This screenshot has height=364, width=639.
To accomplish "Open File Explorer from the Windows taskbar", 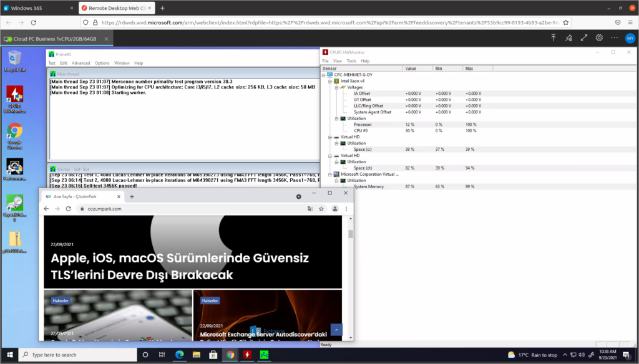I will (197, 355).
